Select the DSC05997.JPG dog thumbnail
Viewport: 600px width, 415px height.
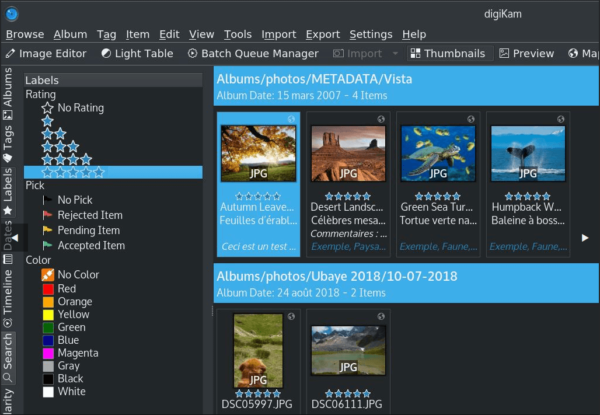(258, 351)
